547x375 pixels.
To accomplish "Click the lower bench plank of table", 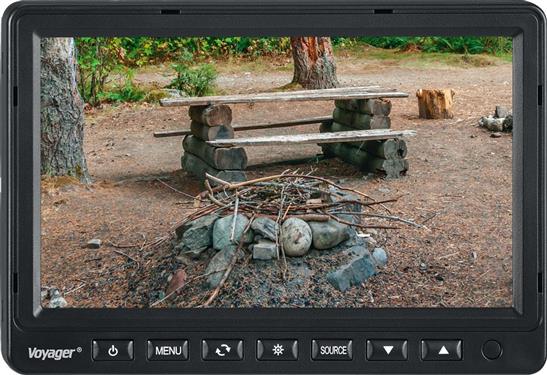I will (312, 138).
